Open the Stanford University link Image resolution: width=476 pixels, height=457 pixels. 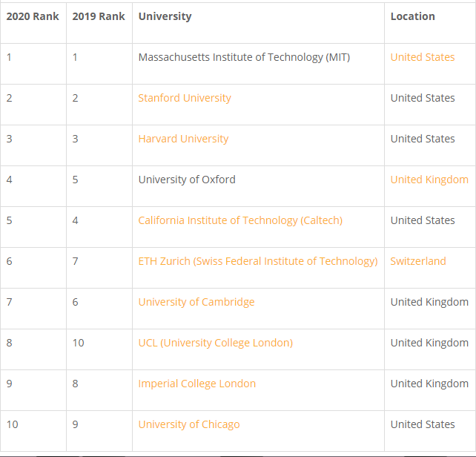185,98
